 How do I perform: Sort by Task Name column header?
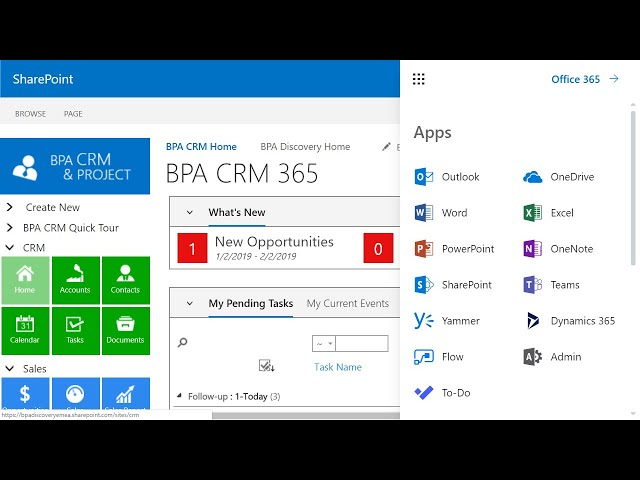338,367
